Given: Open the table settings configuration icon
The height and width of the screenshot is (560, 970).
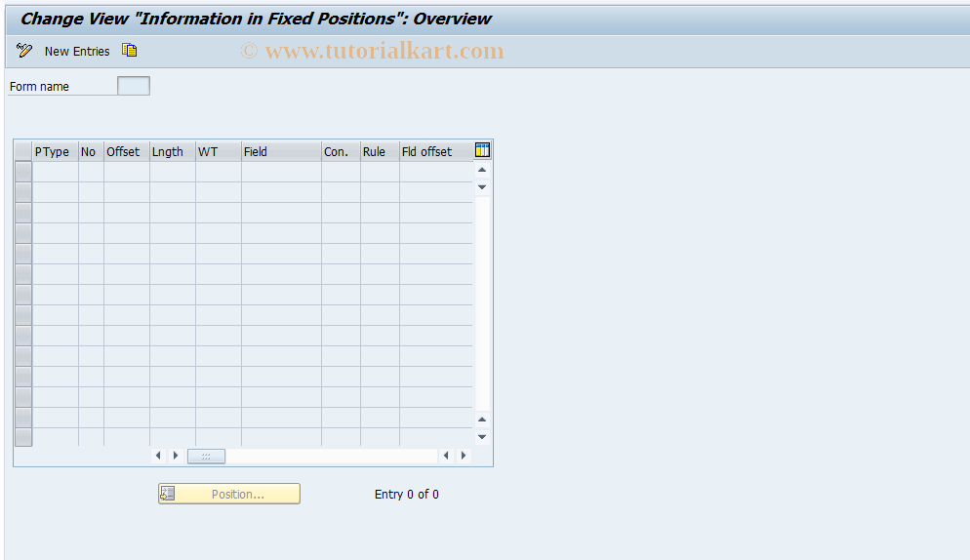Looking at the screenshot, I should pos(482,150).
